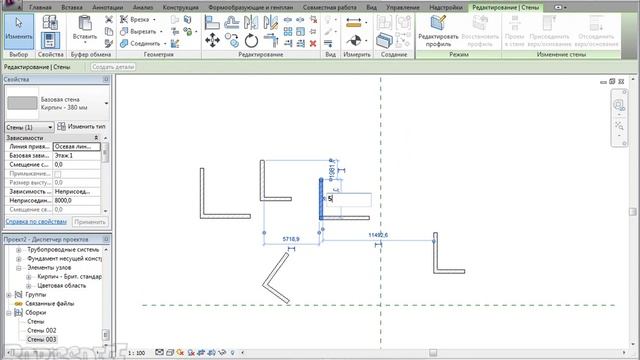Viewport: 640px width, 360px height.
Task: Select the Rotate tool
Action: [x=251, y=41]
